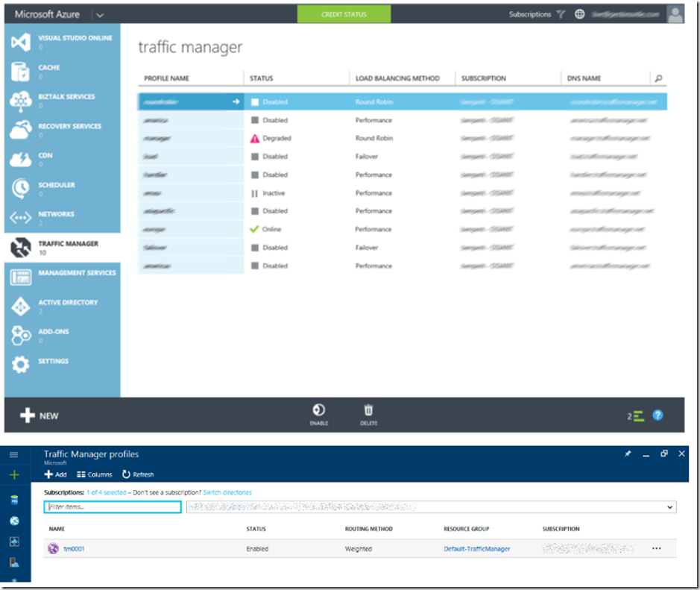Click the Delete trash command in bottom bar

369,415
